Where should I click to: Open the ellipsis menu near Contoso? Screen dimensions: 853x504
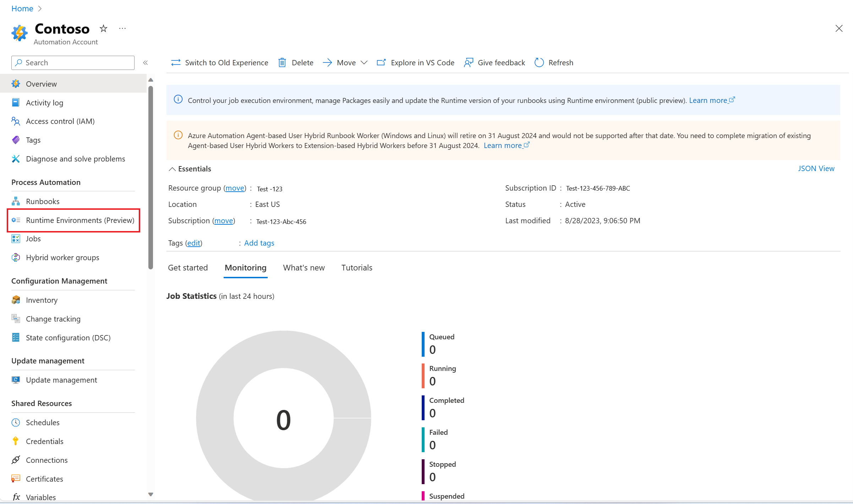click(x=122, y=28)
